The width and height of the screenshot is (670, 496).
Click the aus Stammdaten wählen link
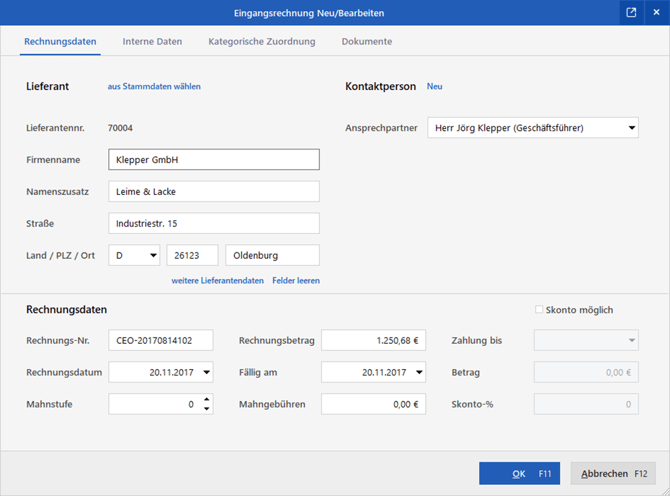(154, 87)
